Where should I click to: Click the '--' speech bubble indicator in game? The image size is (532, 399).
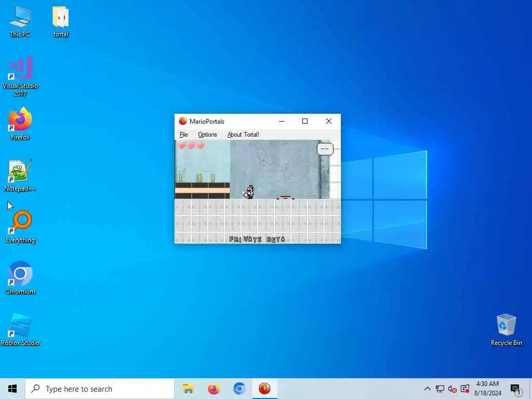(x=325, y=149)
